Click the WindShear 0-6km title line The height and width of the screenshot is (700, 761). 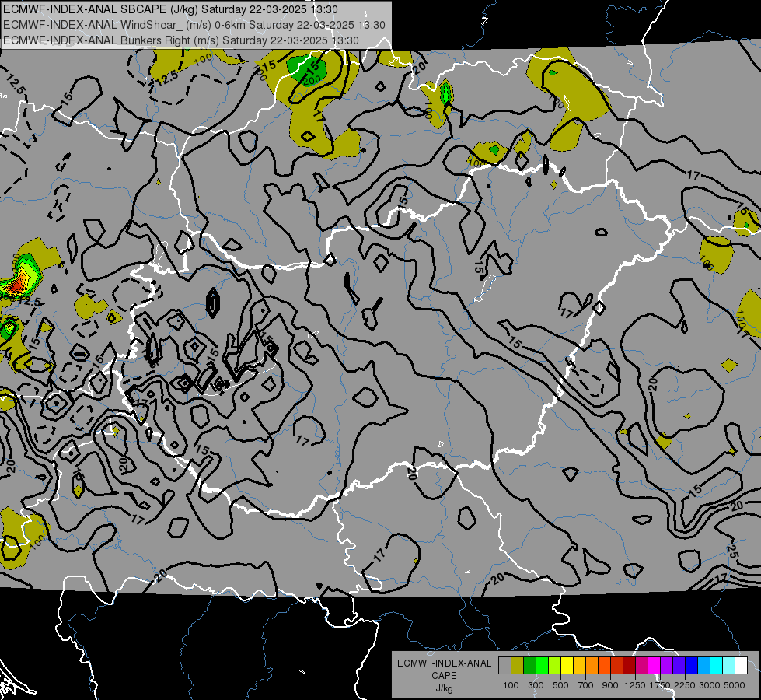[x=194, y=25]
